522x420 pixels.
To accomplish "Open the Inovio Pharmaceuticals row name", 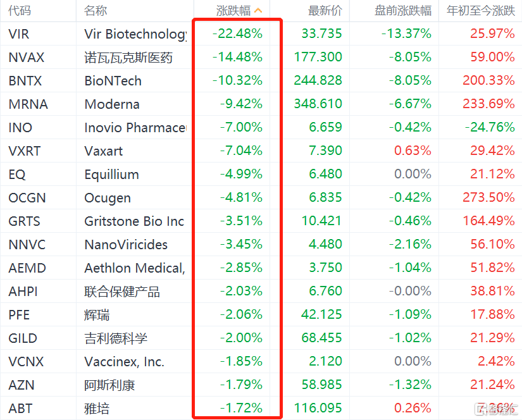I will pos(135,128).
